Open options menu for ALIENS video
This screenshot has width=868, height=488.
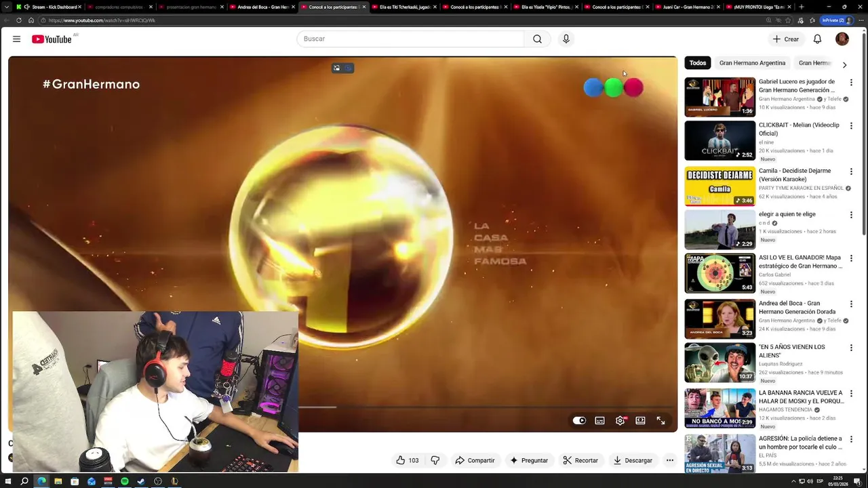point(851,348)
